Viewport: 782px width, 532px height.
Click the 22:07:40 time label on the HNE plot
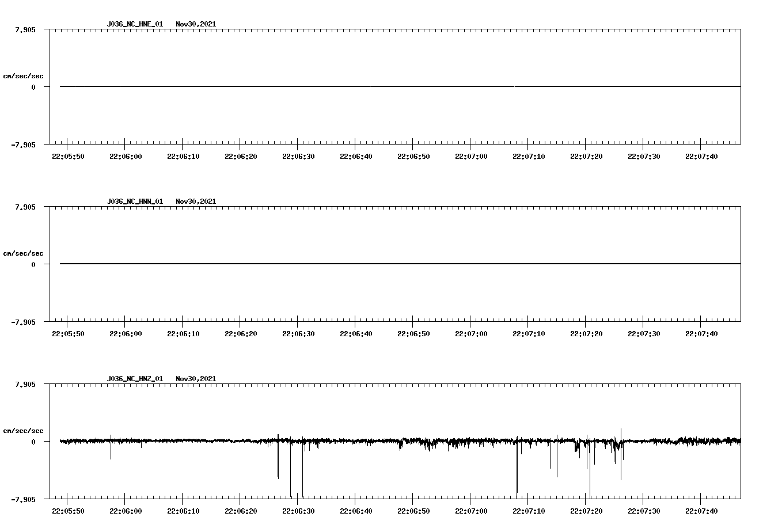pyautogui.click(x=701, y=157)
